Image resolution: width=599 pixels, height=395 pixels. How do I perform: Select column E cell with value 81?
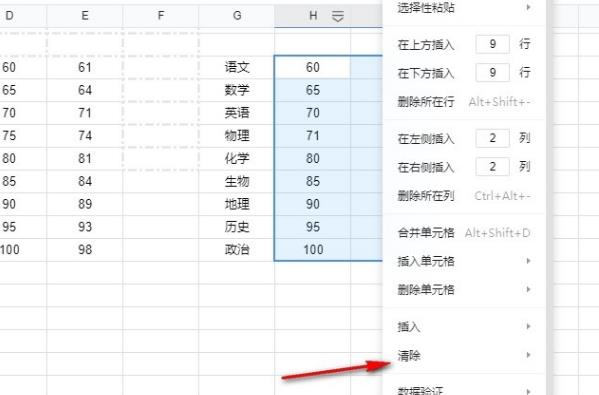pyautogui.click(x=85, y=159)
